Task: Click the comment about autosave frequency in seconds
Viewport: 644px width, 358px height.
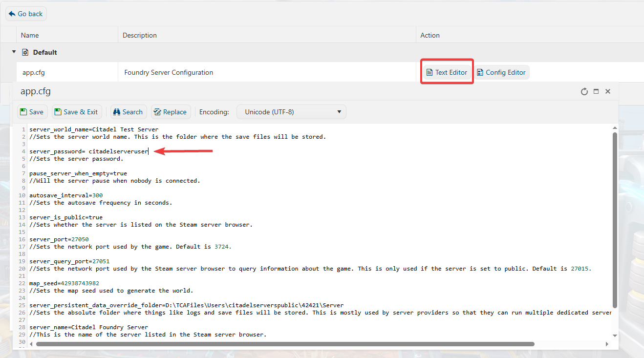Action: 101,203
